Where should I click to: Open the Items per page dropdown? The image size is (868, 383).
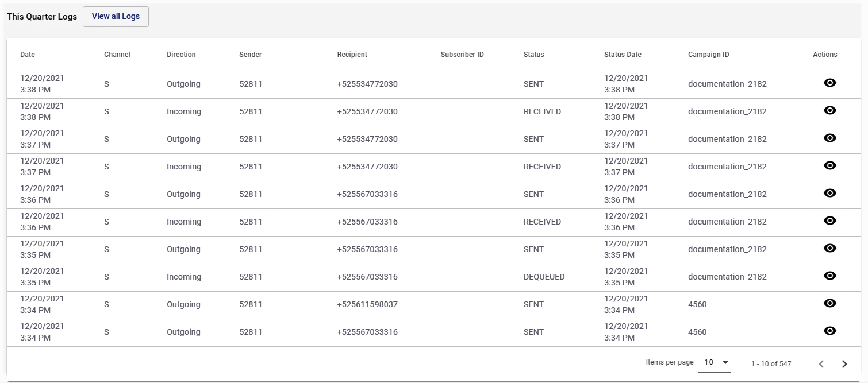715,363
